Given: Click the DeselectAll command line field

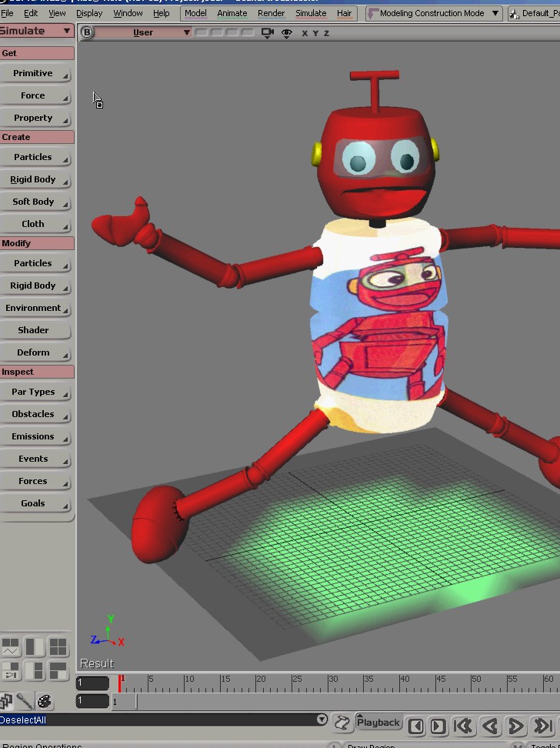Looking at the screenshot, I should tap(158, 720).
